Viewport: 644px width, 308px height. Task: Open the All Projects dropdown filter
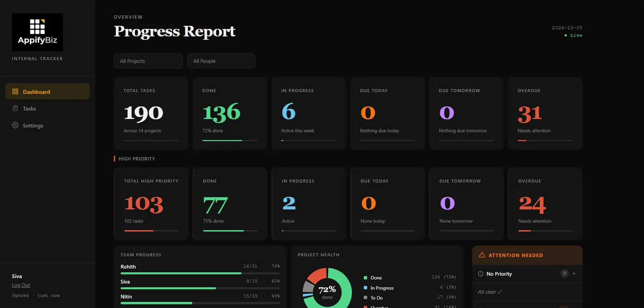pyautogui.click(x=148, y=61)
